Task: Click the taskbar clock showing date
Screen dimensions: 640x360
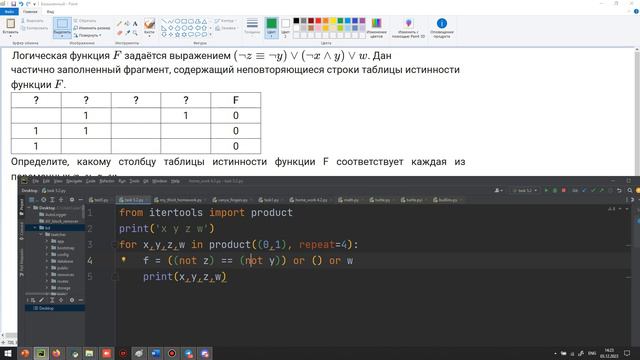Action: (x=609, y=353)
